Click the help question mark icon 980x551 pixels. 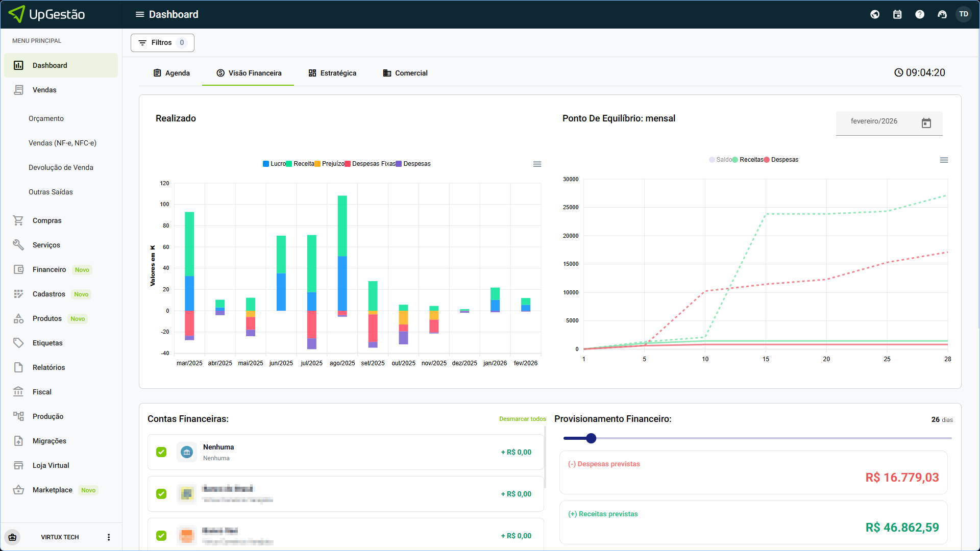(x=920, y=14)
